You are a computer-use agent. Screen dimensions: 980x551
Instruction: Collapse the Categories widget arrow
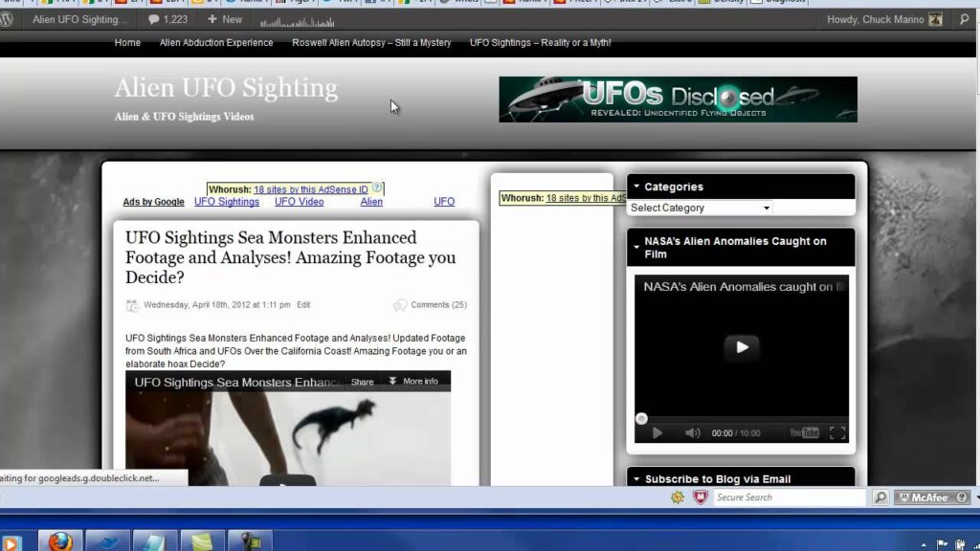(x=636, y=187)
